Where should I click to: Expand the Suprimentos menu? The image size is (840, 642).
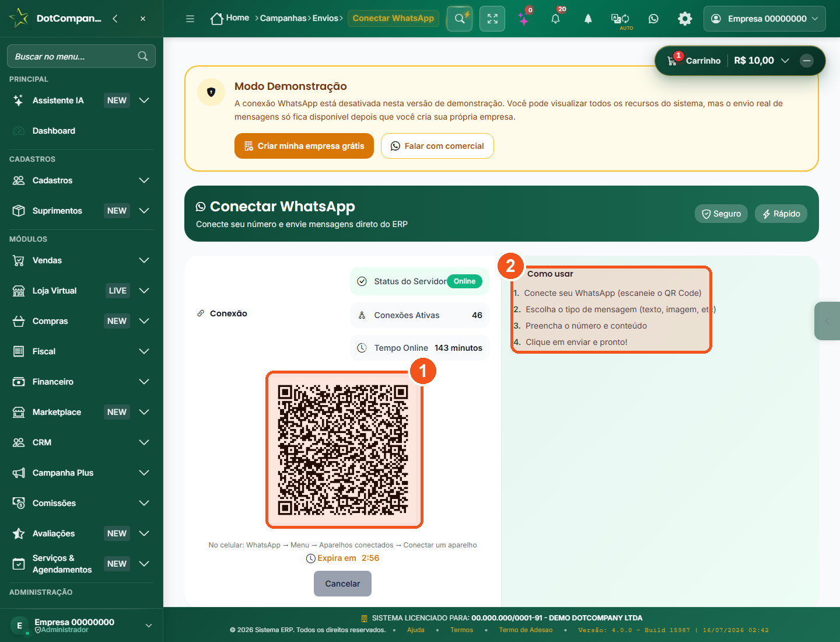[81, 211]
